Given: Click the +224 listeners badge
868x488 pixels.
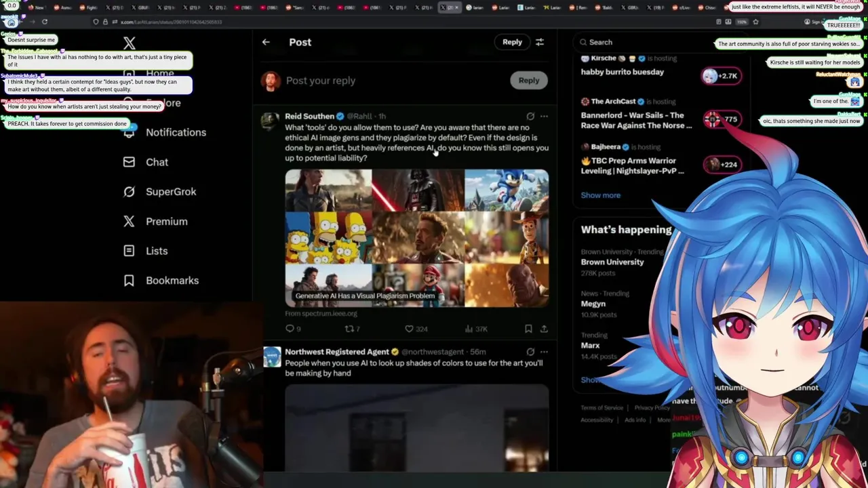Looking at the screenshot, I should 721,164.
